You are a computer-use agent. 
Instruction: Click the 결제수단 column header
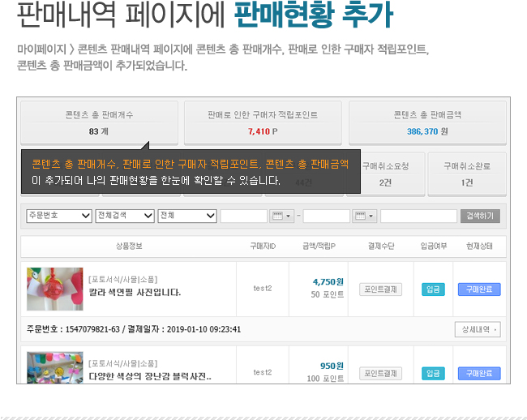coord(381,246)
